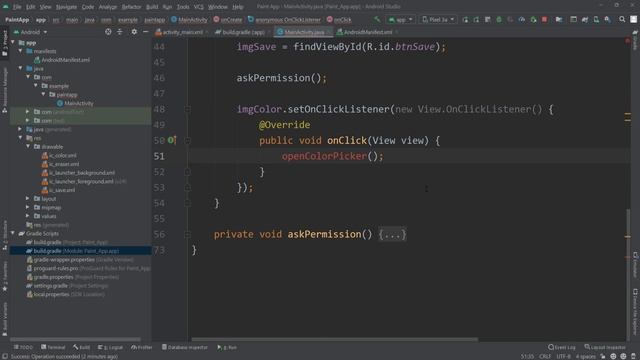Open the Project side tool window tab

pos(5,44)
